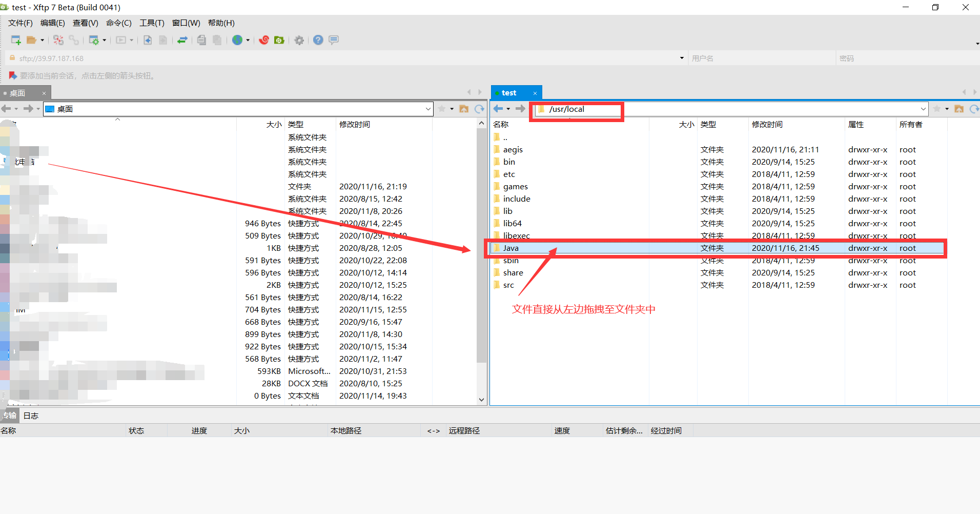The width and height of the screenshot is (980, 514).
Task: Open the 文件(F) menu
Action: [21, 23]
